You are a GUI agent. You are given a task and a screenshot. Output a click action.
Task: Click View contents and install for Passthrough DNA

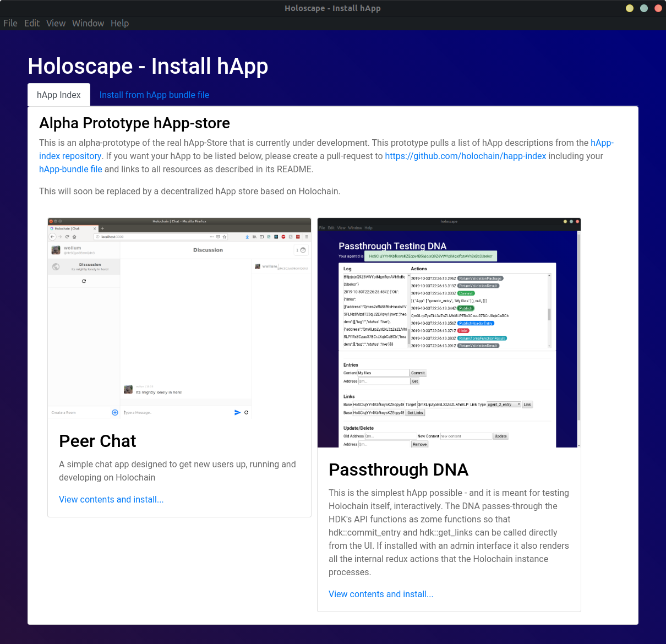pos(381,594)
